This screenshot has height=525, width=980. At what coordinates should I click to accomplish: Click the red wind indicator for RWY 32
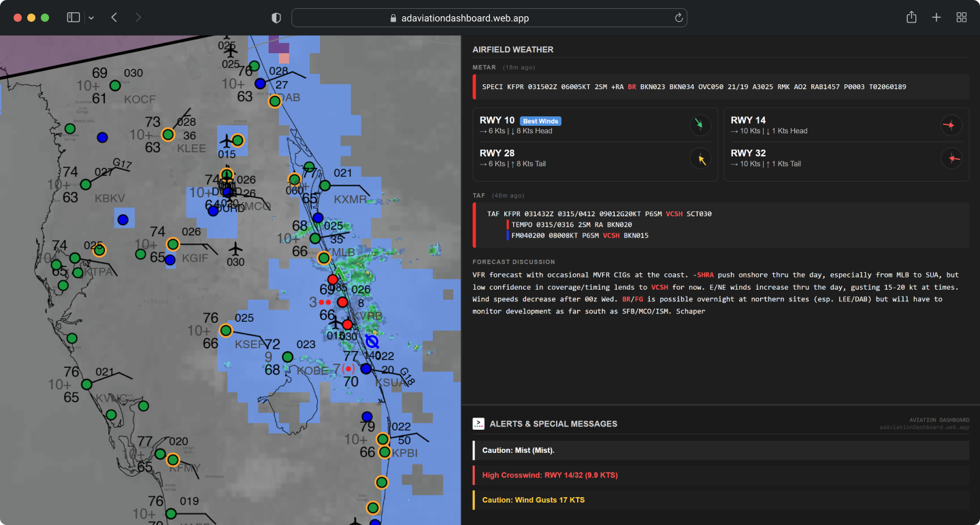pos(951,158)
